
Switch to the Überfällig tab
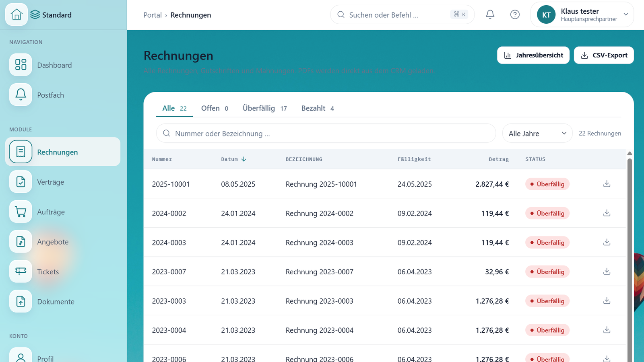(x=264, y=108)
